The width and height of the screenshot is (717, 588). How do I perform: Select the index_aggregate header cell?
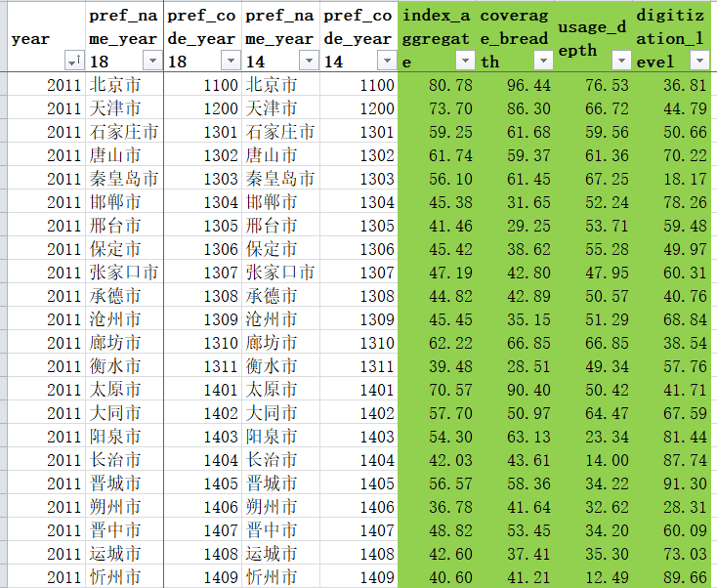coord(437,36)
